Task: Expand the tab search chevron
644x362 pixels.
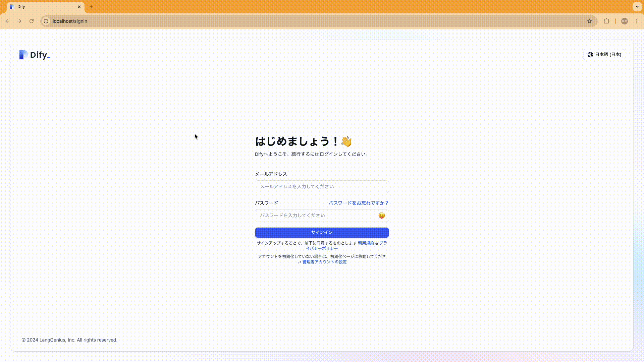Action: point(637,7)
